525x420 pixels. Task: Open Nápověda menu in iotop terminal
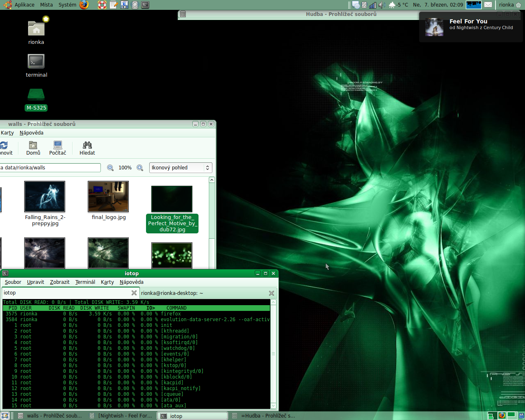click(132, 282)
